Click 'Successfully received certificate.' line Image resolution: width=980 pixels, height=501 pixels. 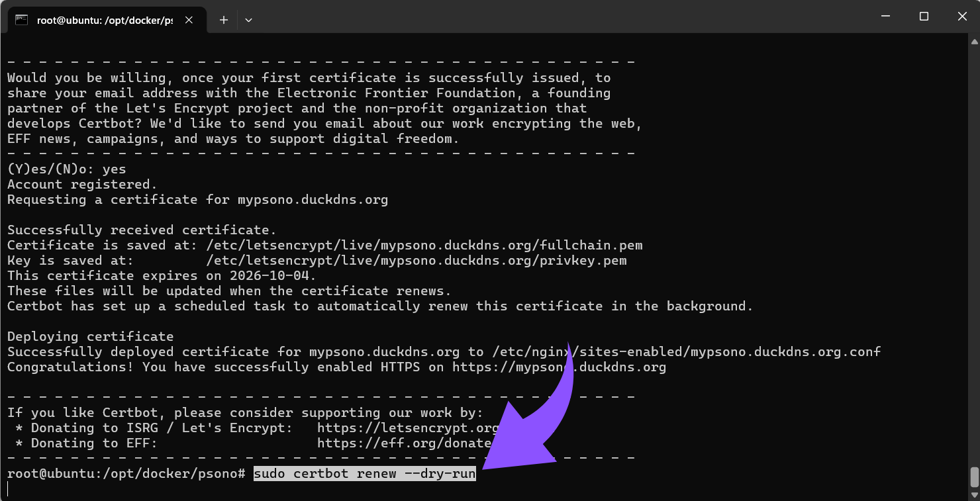142,230
